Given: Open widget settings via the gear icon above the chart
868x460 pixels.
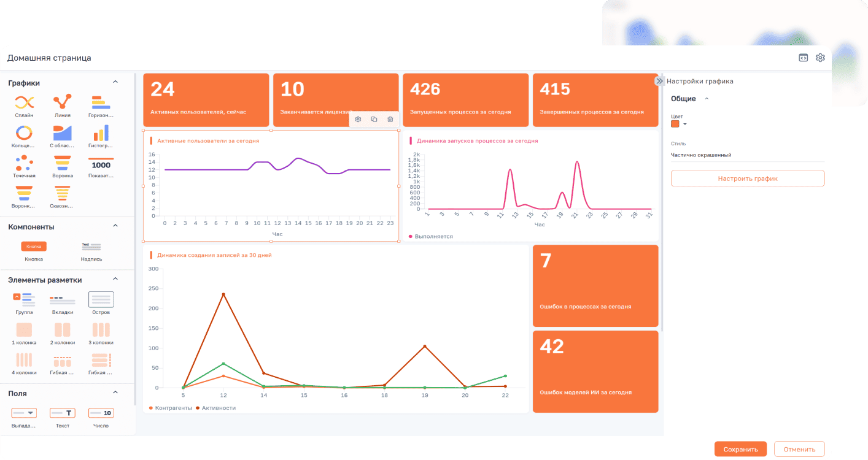Looking at the screenshot, I should (x=358, y=119).
